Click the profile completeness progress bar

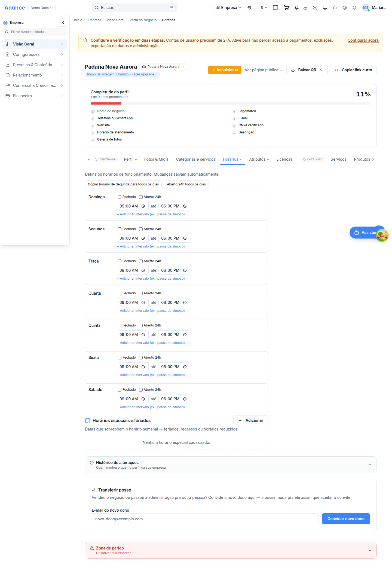(x=231, y=103)
